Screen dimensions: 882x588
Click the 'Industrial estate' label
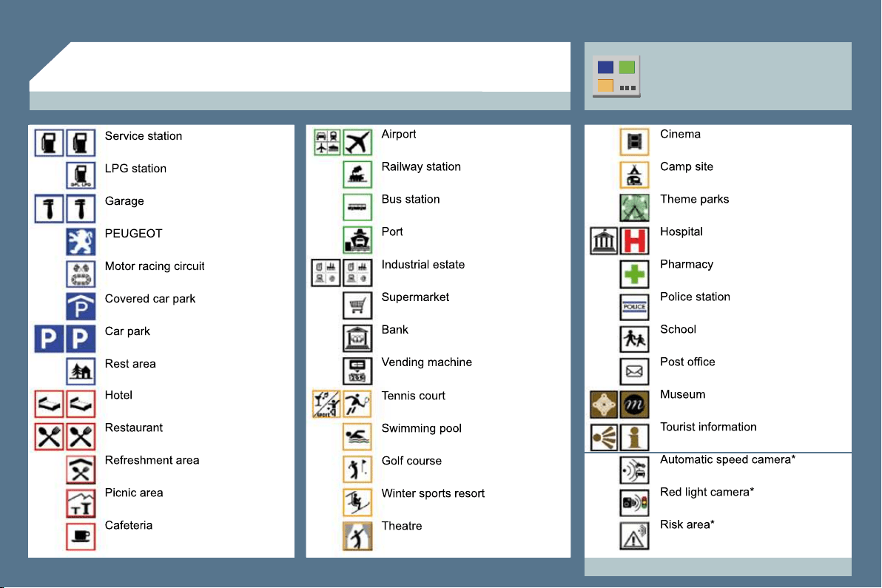click(x=423, y=265)
